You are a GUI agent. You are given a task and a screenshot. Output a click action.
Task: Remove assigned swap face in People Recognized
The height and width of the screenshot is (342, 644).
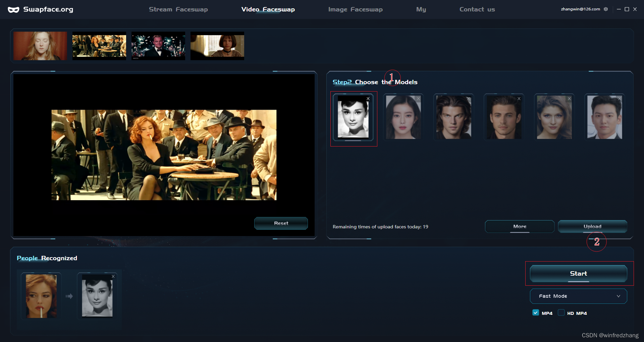tap(113, 276)
